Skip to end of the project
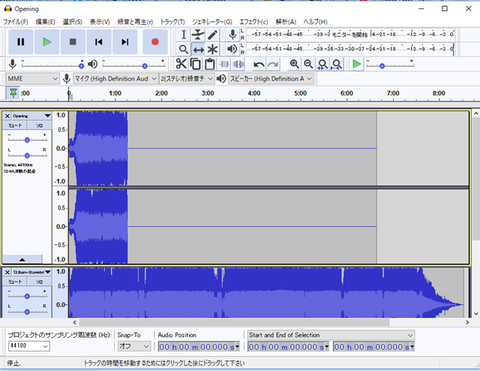This screenshot has height=371, width=480. [x=125, y=42]
